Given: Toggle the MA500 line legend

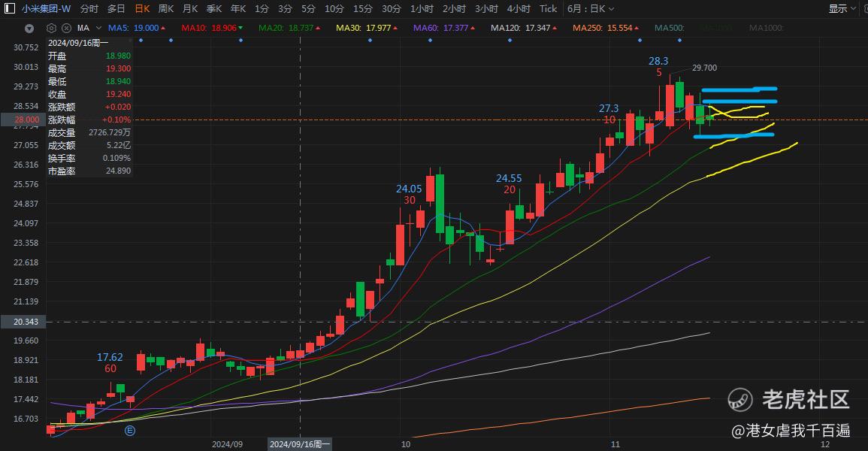Looking at the screenshot, I should (x=670, y=28).
